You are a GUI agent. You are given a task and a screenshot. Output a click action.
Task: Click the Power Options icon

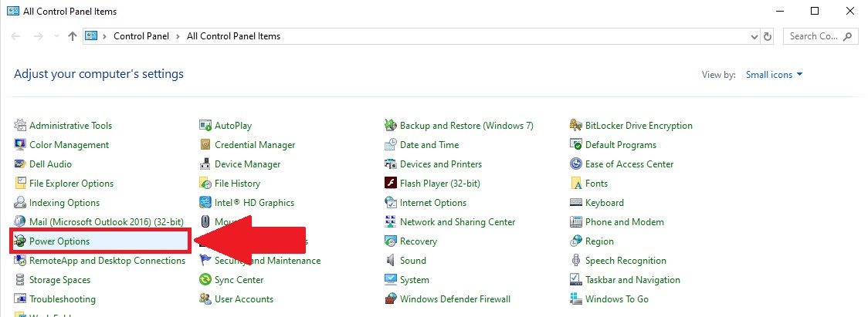pos(21,241)
